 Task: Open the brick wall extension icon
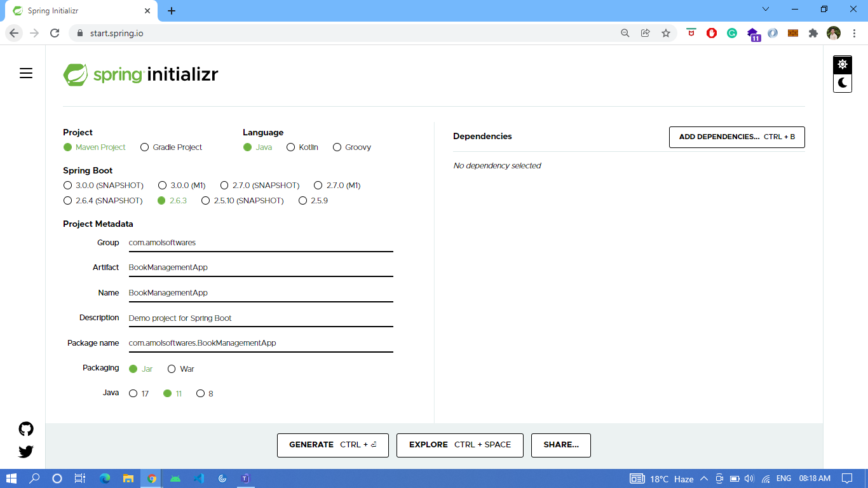click(x=793, y=33)
